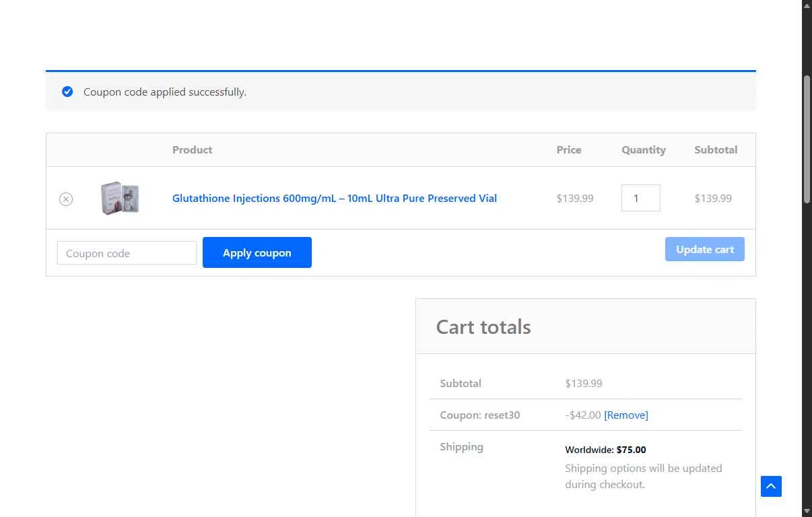Click the quantity field showing 1
The image size is (812, 517).
tap(641, 198)
